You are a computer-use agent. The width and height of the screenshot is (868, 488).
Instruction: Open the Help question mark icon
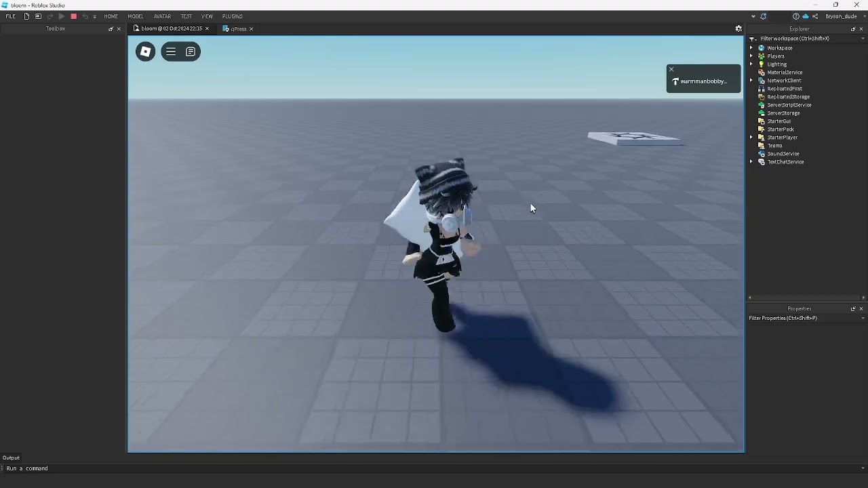(x=796, y=16)
